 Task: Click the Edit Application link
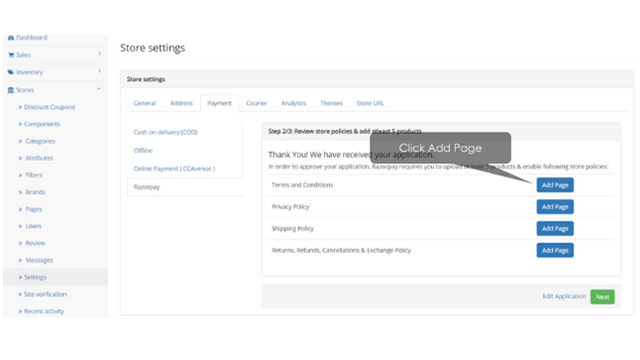[564, 296]
